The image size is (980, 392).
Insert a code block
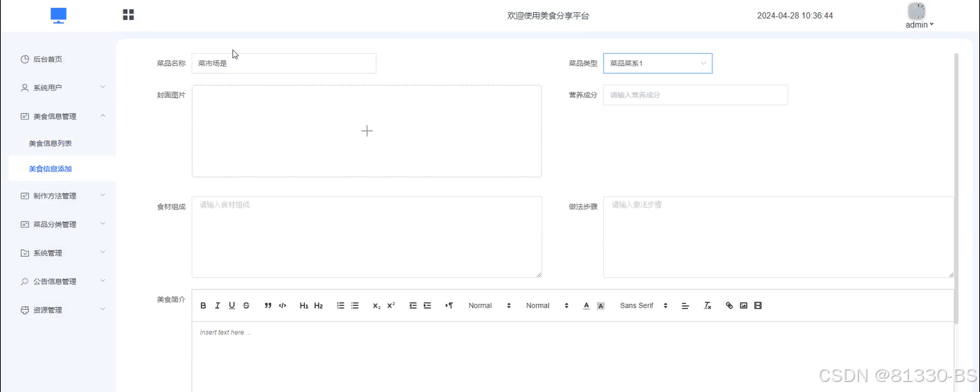click(x=283, y=305)
